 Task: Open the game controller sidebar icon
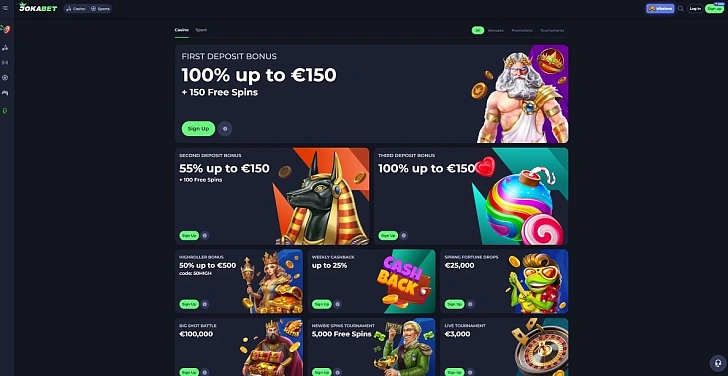pyautogui.click(x=5, y=93)
